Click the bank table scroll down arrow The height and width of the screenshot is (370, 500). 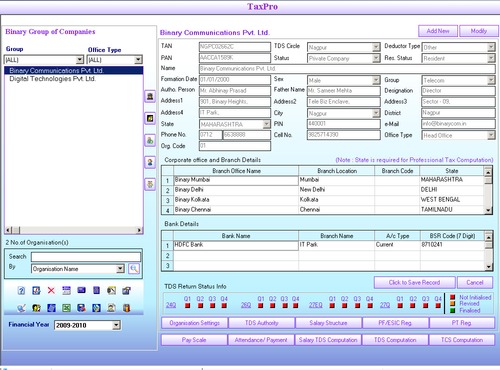tap(488, 266)
